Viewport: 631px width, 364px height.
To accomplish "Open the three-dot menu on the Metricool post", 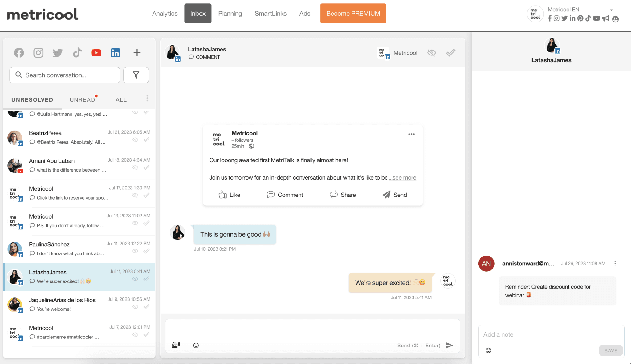I will (x=411, y=134).
